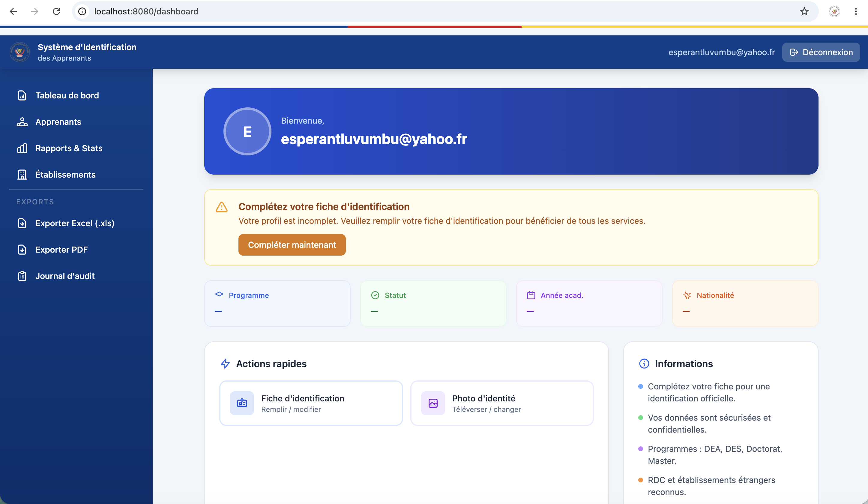Open Tableau de bord in sidebar

76,95
